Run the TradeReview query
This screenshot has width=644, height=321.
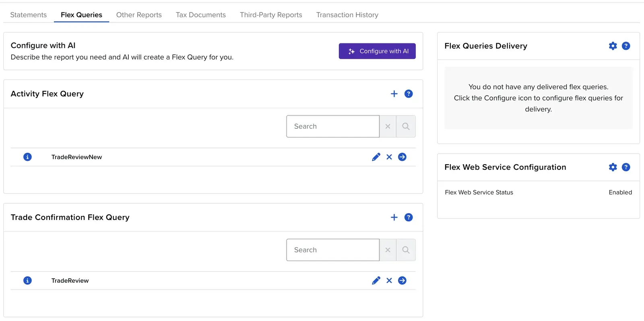pyautogui.click(x=402, y=280)
